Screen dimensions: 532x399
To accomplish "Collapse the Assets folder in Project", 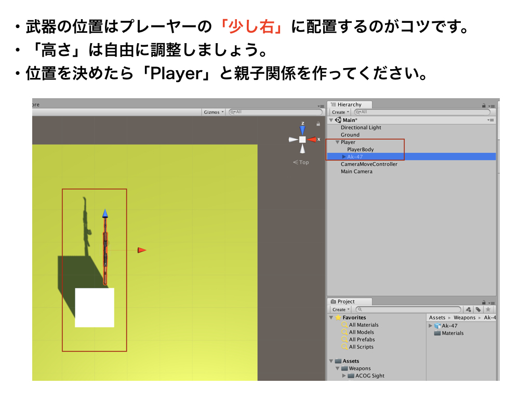I will point(331,361).
